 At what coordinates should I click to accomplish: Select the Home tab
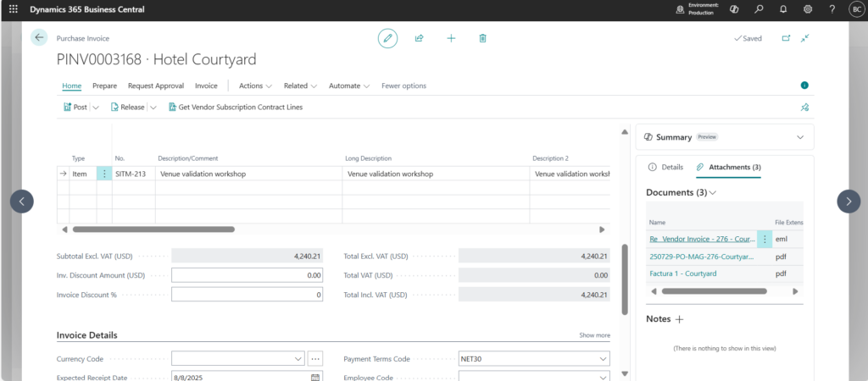[72, 86]
